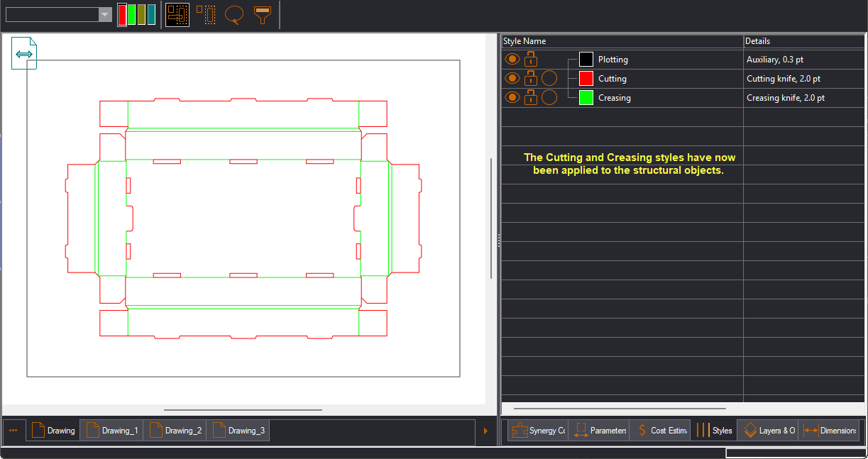Click the select-all-objects toolbar icon
This screenshot has height=459, width=868.
point(177,15)
